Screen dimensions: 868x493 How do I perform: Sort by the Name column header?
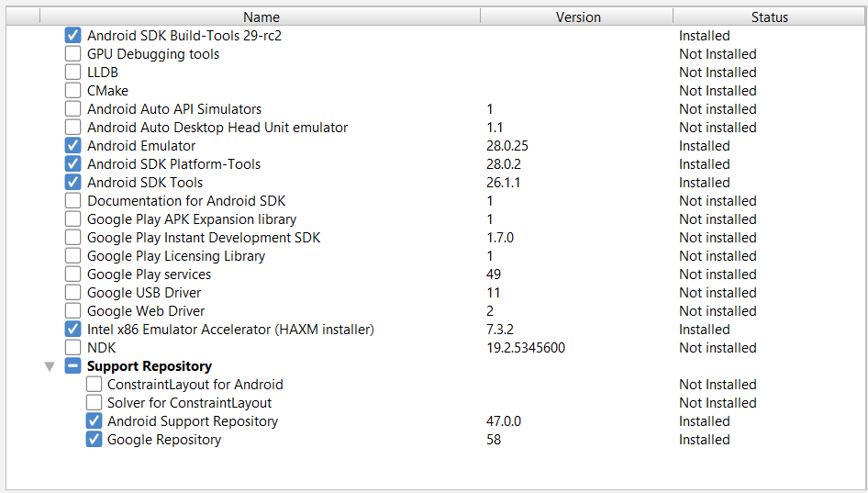(x=262, y=17)
